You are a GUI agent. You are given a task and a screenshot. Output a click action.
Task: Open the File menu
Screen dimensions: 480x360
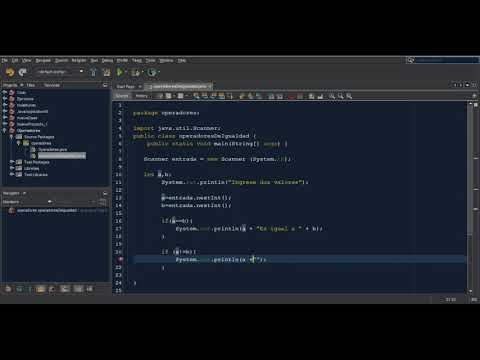(4, 60)
